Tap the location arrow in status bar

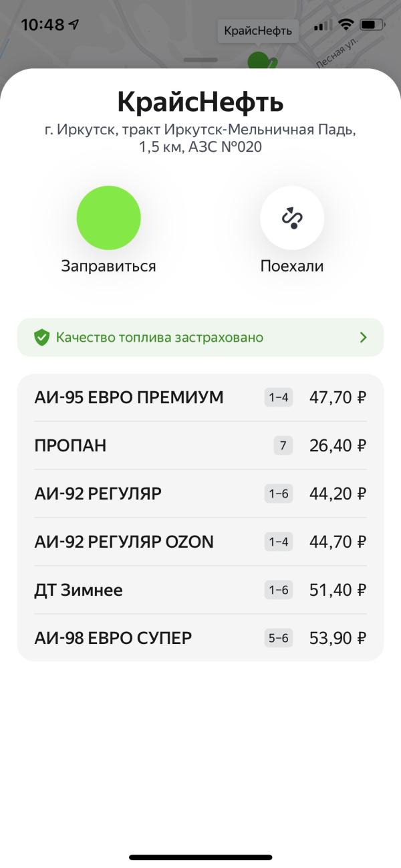[74, 25]
